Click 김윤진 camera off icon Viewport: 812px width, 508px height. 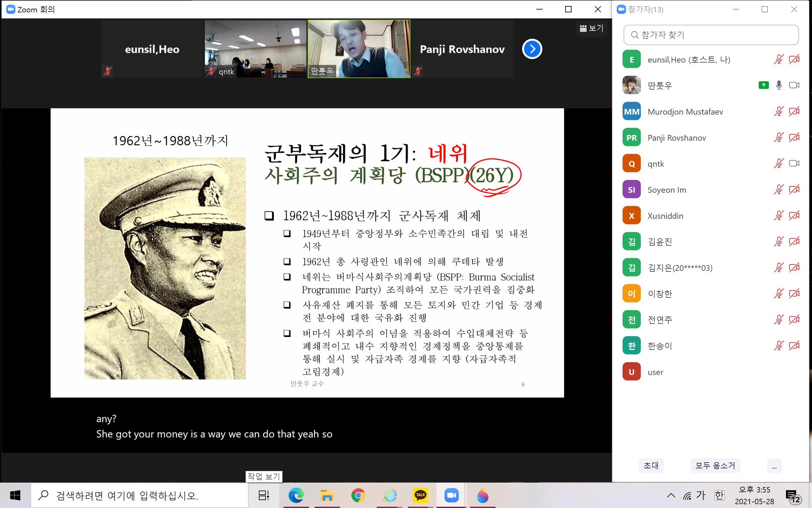794,242
